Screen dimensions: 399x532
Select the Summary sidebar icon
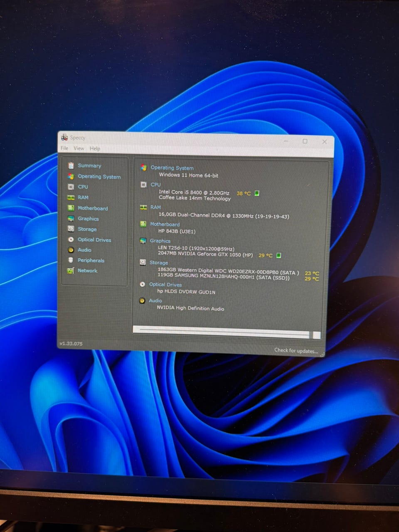coord(71,165)
